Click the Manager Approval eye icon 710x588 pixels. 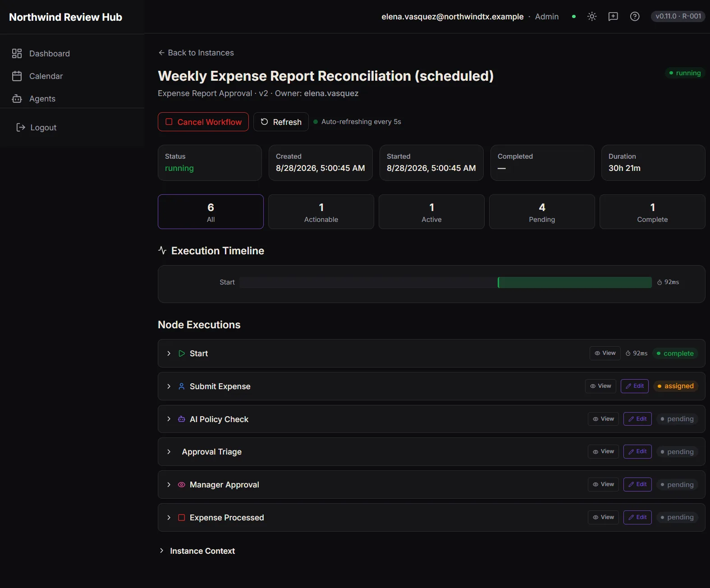182,485
